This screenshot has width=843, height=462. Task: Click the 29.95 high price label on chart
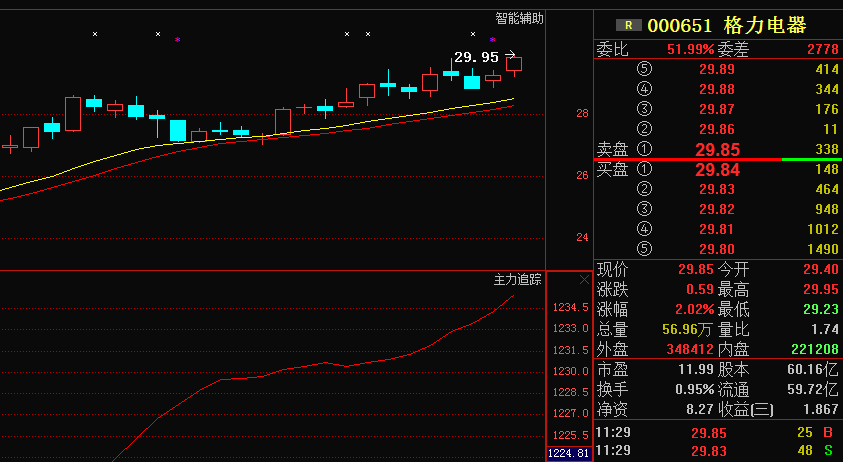476,56
